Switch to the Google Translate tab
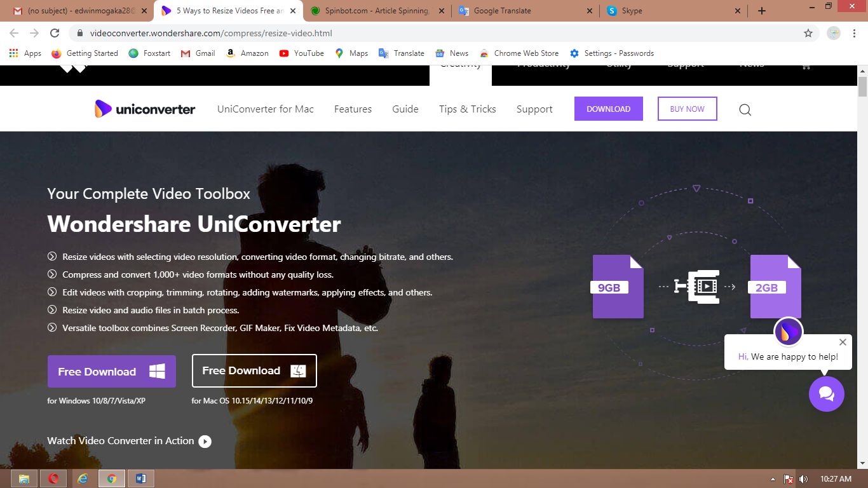This screenshot has height=488, width=868. coord(525,11)
